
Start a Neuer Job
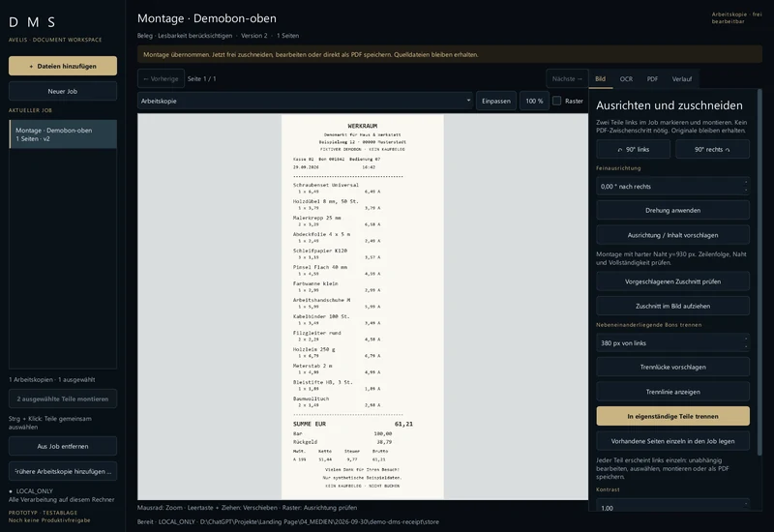click(63, 91)
